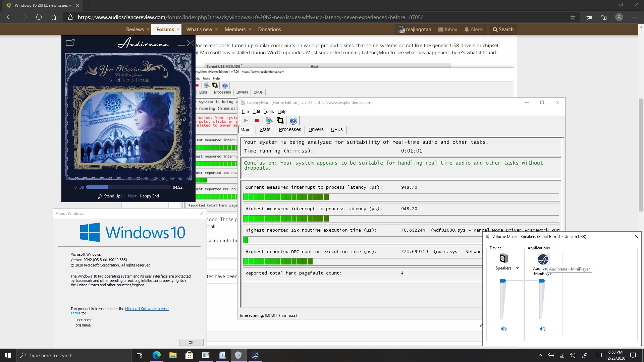Add page to favorites star icon
Image resolution: width=644 pixels, height=362 pixels.
(573, 17)
